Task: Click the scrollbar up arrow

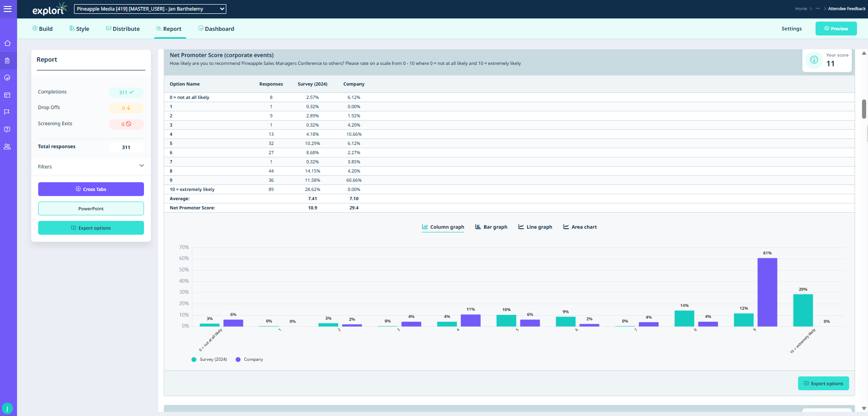Action: point(864,52)
